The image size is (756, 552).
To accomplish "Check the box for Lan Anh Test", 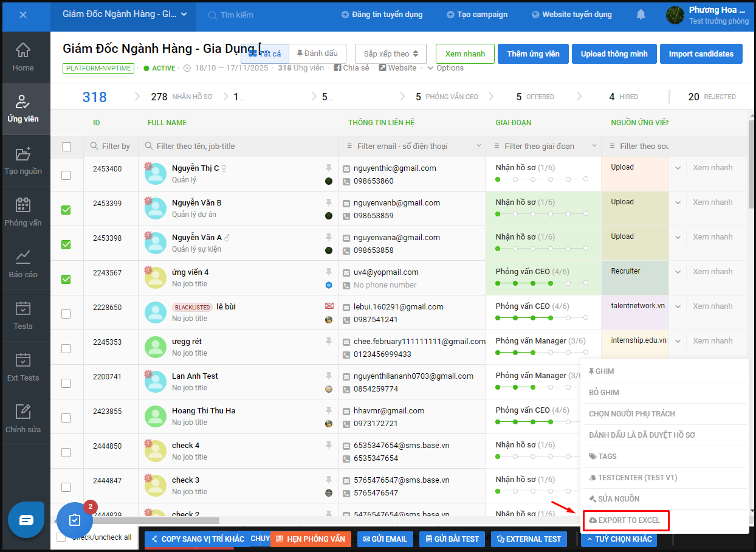I will [66, 383].
